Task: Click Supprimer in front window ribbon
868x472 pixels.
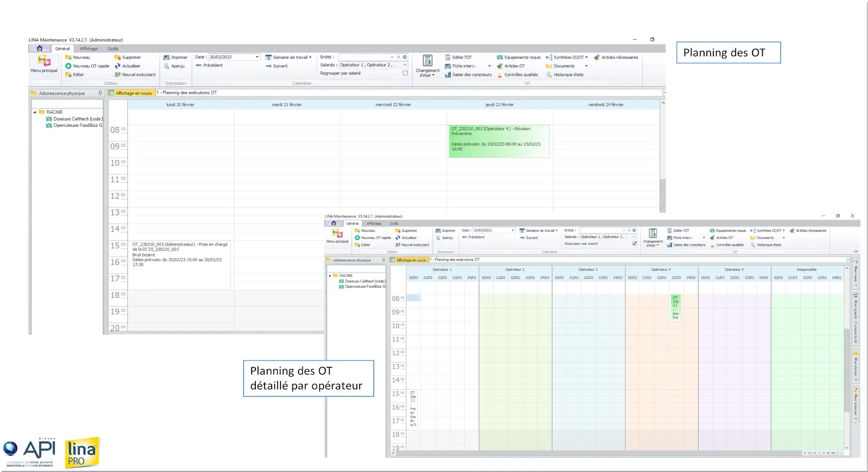Action: (406, 230)
